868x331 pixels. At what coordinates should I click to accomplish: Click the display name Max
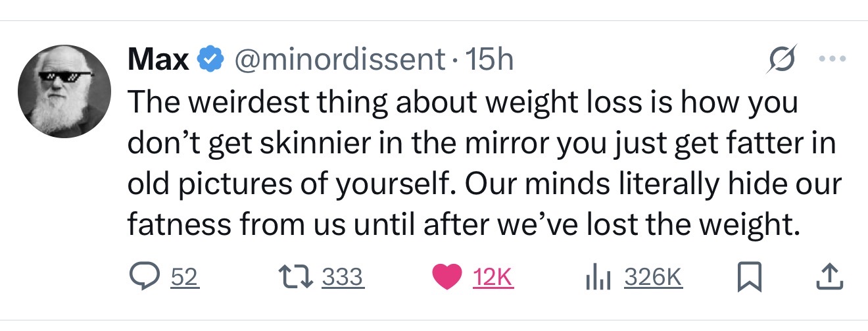pos(158,61)
